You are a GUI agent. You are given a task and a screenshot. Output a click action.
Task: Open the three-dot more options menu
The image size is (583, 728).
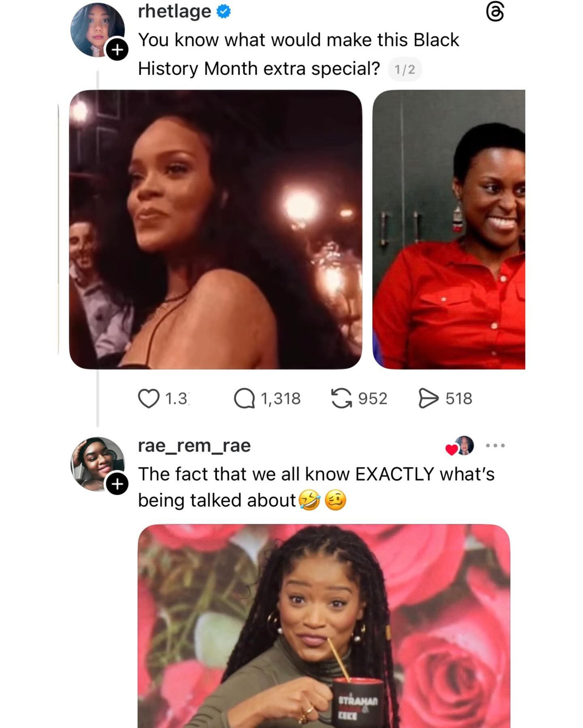(495, 446)
